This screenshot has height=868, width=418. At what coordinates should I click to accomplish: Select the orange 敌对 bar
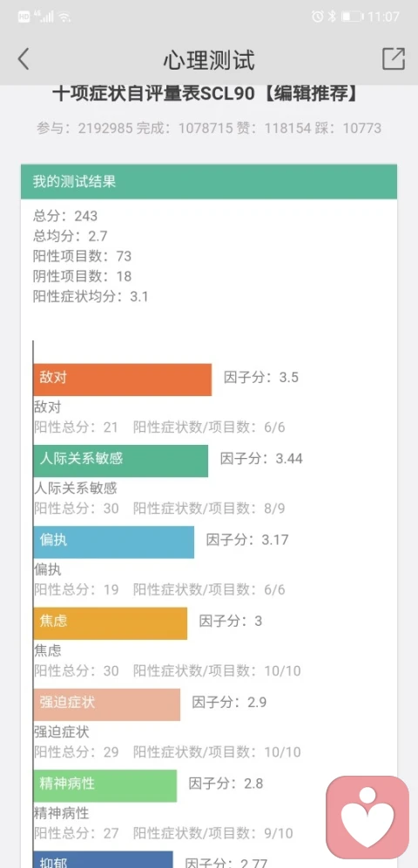[123, 380]
